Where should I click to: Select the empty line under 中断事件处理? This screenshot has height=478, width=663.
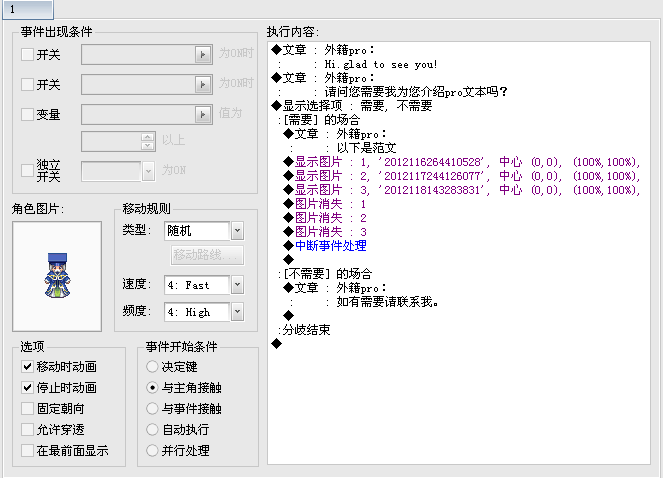[288, 259]
